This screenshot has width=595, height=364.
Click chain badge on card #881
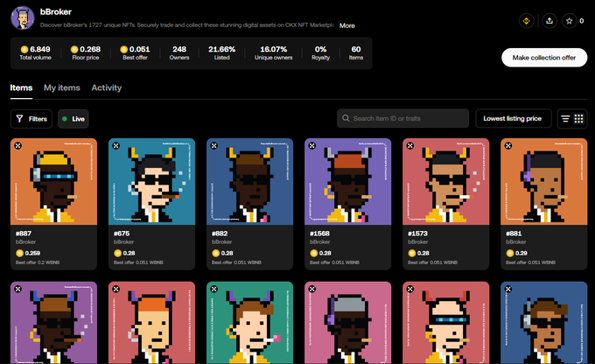508,145
